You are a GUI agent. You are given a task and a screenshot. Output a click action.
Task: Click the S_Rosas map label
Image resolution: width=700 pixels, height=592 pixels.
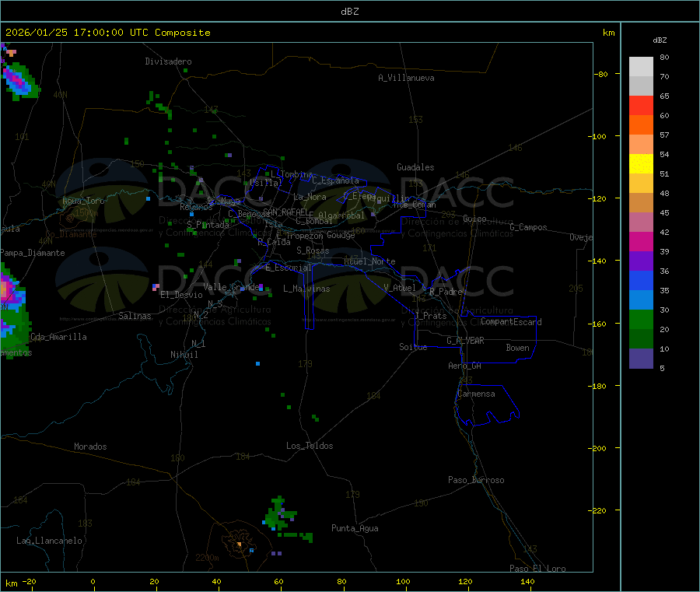click(x=313, y=250)
